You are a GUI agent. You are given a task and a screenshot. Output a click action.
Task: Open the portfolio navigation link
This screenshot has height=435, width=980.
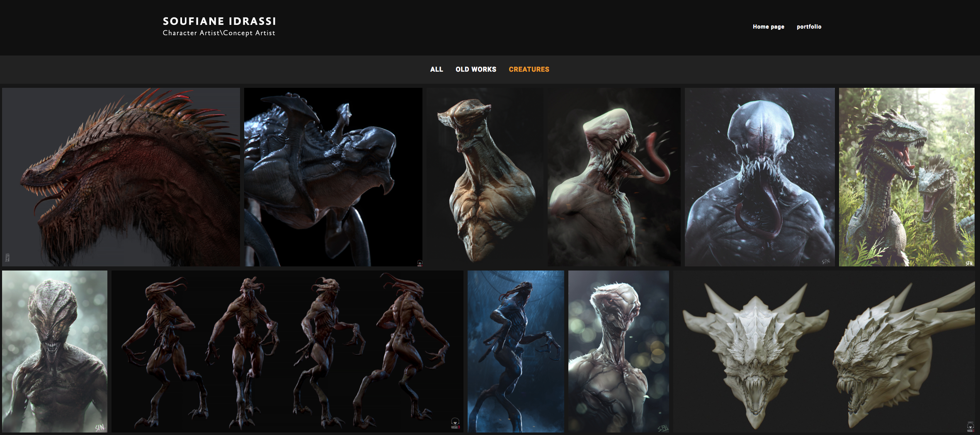pos(808,27)
